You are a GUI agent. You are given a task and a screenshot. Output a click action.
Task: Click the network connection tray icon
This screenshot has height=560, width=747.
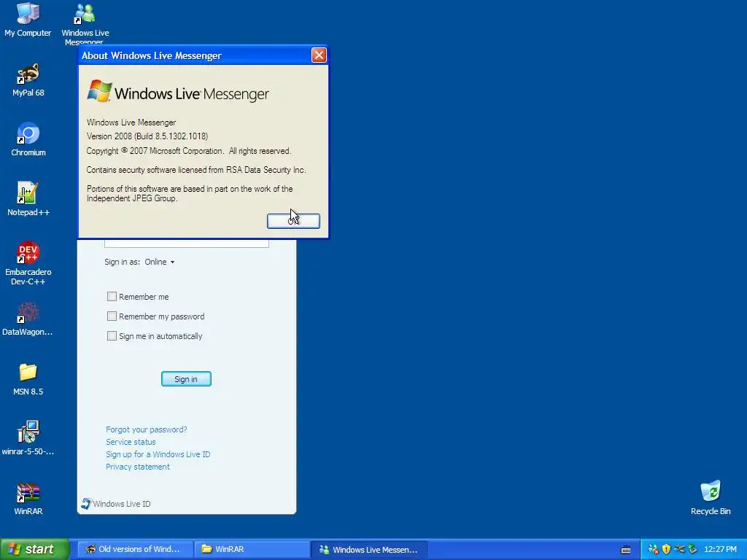[x=680, y=550]
